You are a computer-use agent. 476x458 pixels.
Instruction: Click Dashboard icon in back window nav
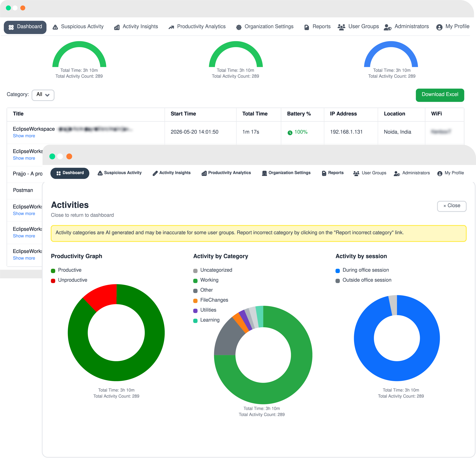click(x=11, y=27)
